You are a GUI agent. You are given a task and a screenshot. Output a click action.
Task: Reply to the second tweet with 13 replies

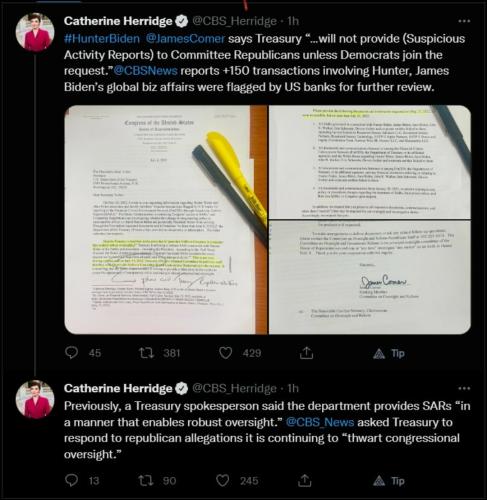(71, 480)
